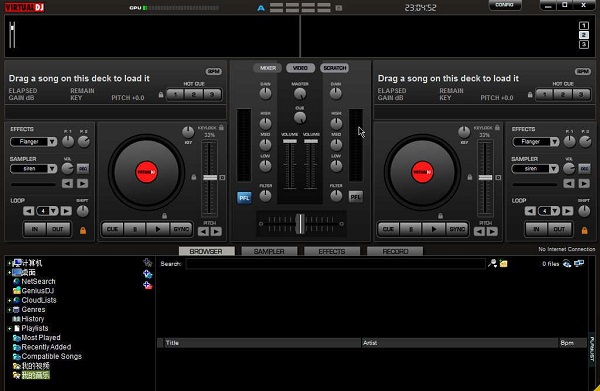This screenshot has height=391, width=600.
Task: Click the network computers icon at browser top right
Action: tap(579, 263)
